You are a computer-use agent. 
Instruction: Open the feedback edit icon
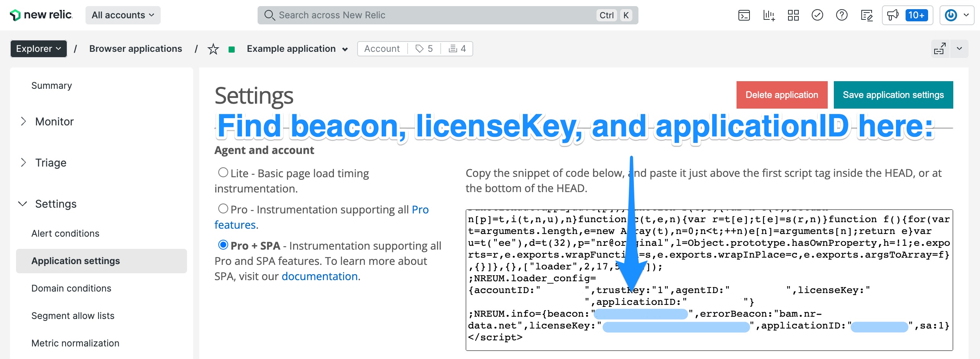click(x=867, y=15)
